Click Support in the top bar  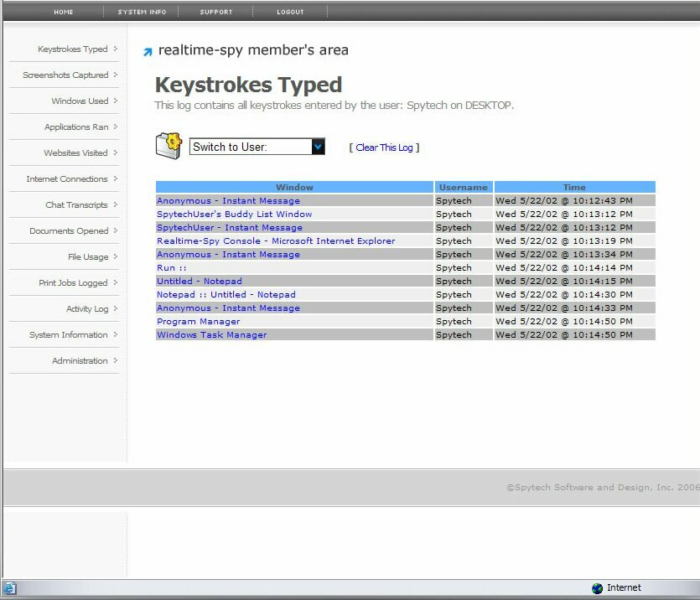pos(216,13)
